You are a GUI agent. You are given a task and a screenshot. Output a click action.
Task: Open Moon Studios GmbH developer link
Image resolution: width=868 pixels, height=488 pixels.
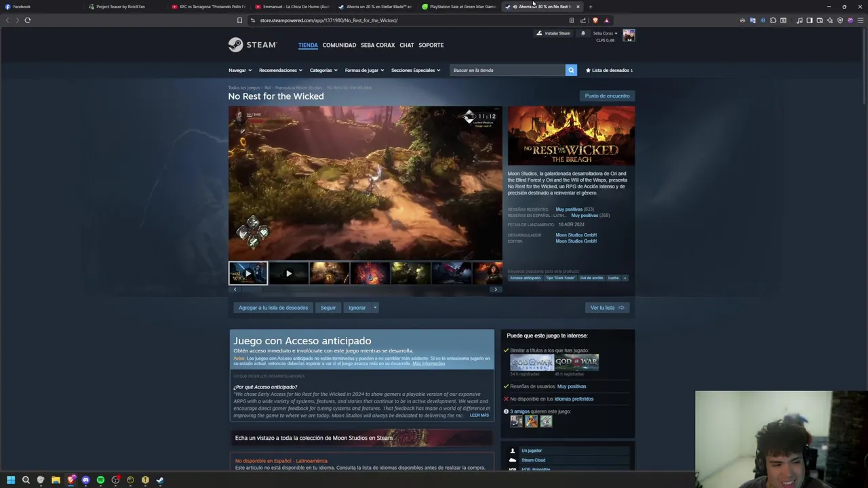point(576,235)
